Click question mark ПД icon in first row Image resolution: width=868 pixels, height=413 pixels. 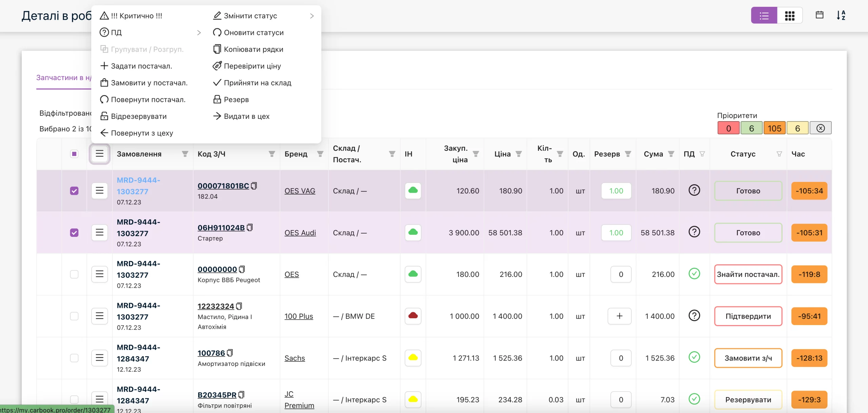694,190
